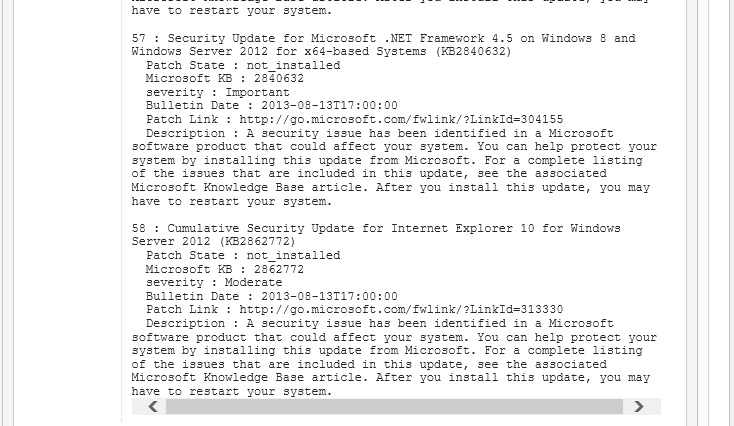Click the 'severity : Important' line

[203, 92]
